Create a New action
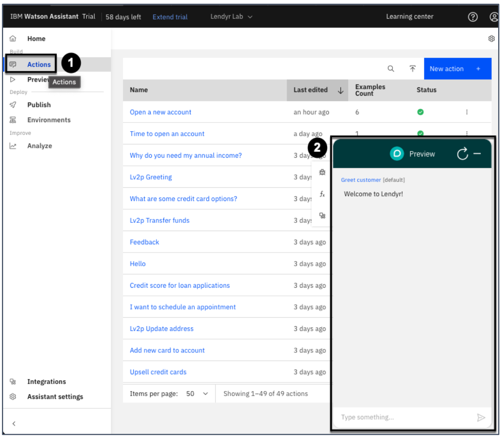The height and width of the screenshot is (441, 504). coord(457,69)
